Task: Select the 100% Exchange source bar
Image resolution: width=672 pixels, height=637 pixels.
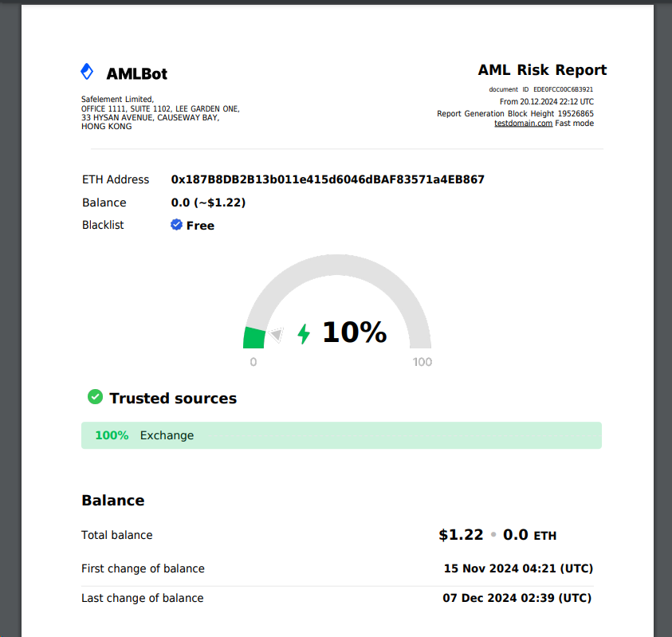Action: click(341, 435)
